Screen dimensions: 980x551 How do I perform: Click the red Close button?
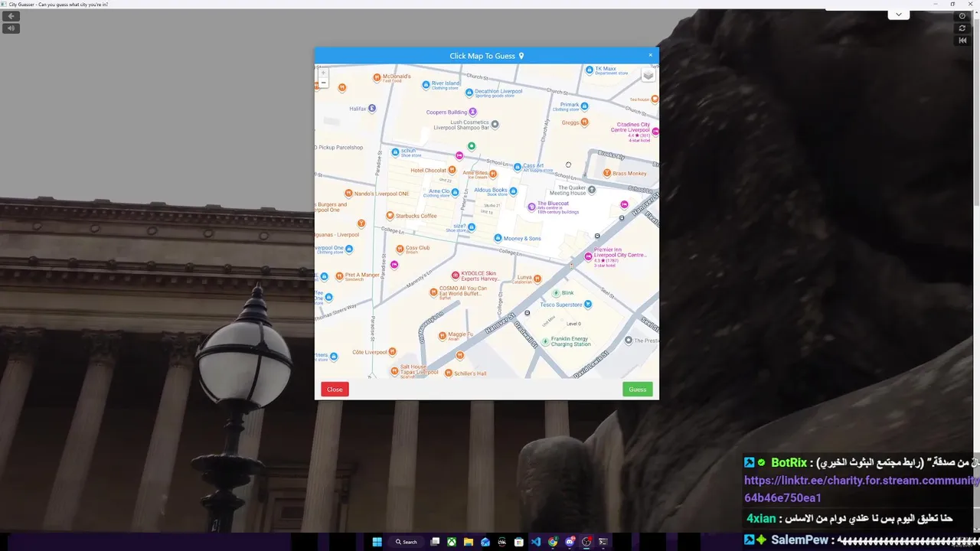335,390
